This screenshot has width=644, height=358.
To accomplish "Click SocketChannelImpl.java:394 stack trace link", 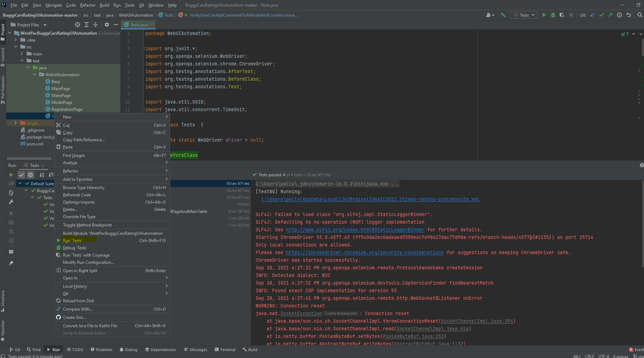I will (x=477, y=321).
